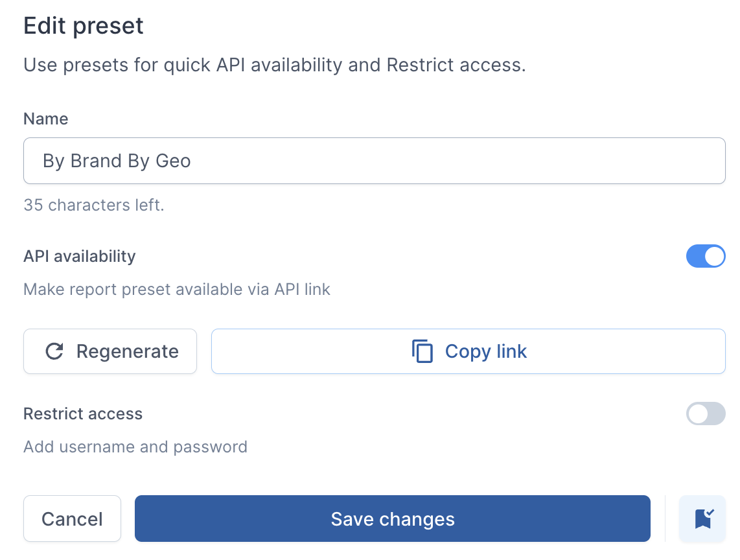Click the 'Edit preset' heading
The image size is (740, 560).
click(x=84, y=25)
